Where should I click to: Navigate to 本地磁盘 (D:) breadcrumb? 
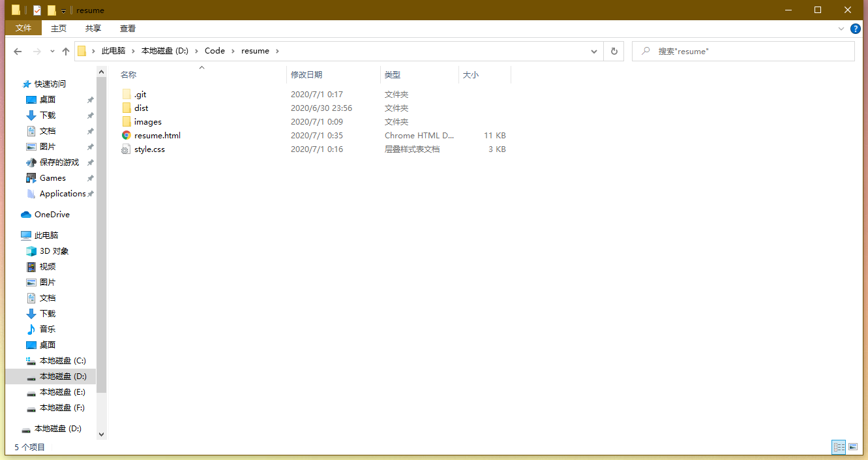[x=165, y=51]
